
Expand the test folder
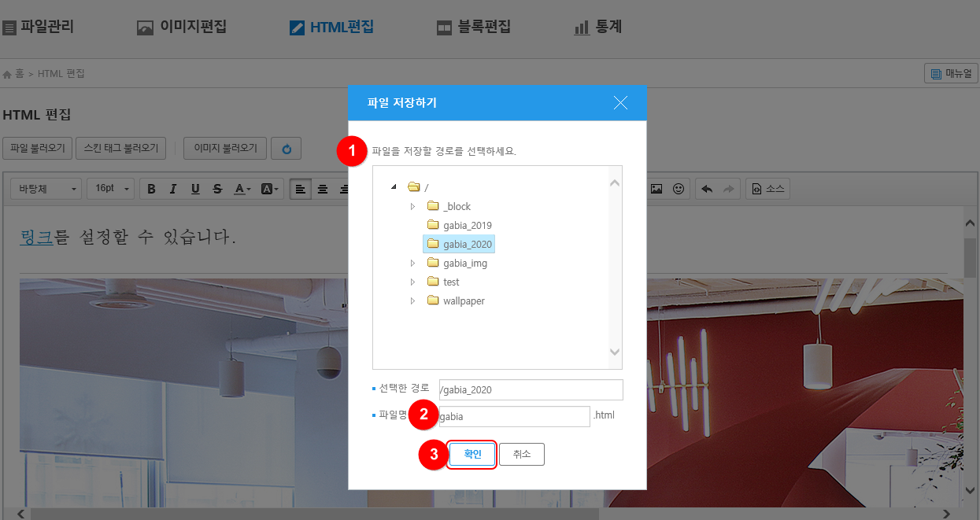point(412,282)
